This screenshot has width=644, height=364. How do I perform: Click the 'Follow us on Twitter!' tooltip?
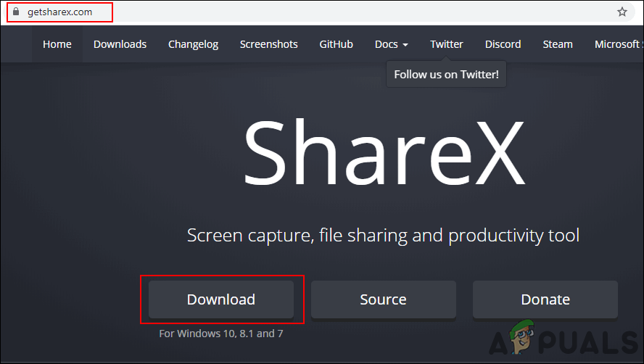[447, 75]
